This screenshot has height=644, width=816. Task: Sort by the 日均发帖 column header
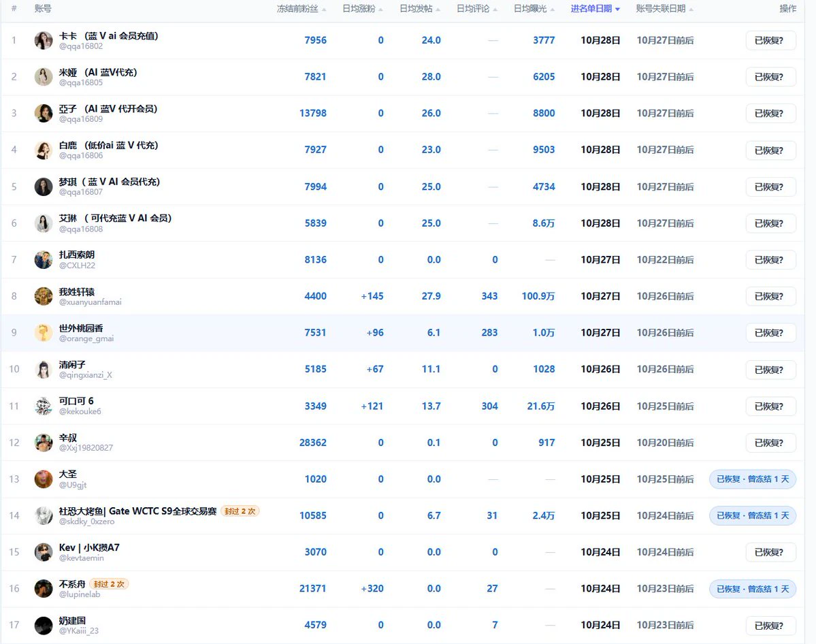click(x=419, y=9)
